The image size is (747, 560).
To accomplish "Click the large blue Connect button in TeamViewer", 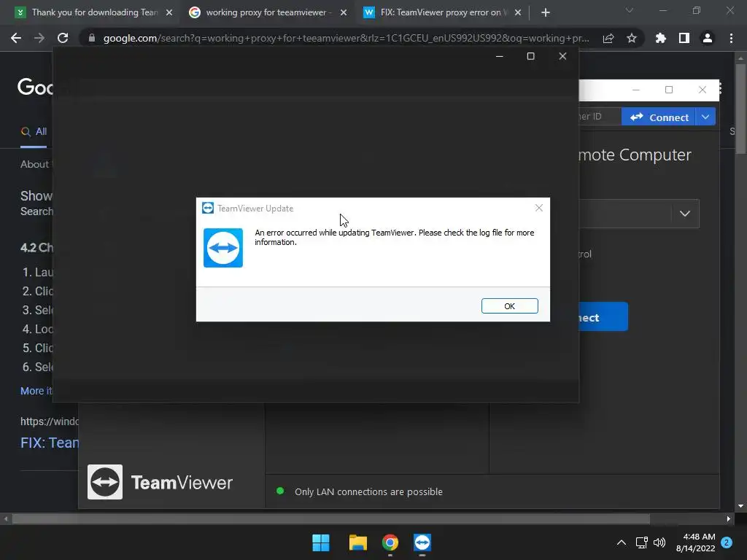I will click(x=603, y=316).
